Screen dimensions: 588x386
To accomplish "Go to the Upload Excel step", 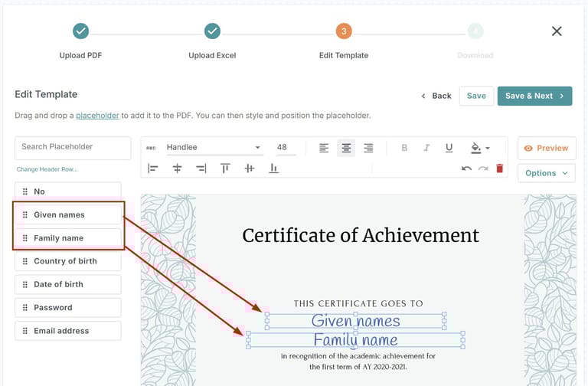I will click(x=212, y=31).
